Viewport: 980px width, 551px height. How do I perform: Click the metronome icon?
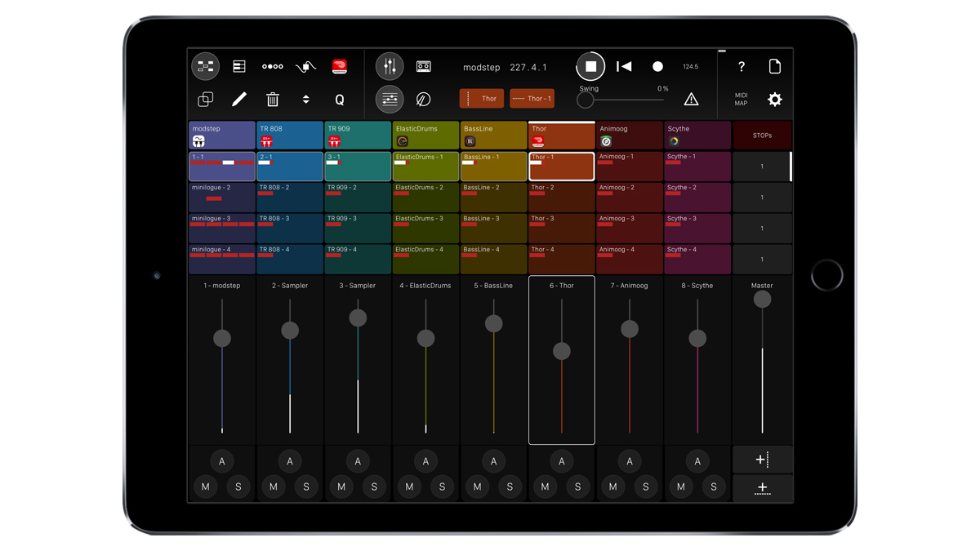pos(424,100)
